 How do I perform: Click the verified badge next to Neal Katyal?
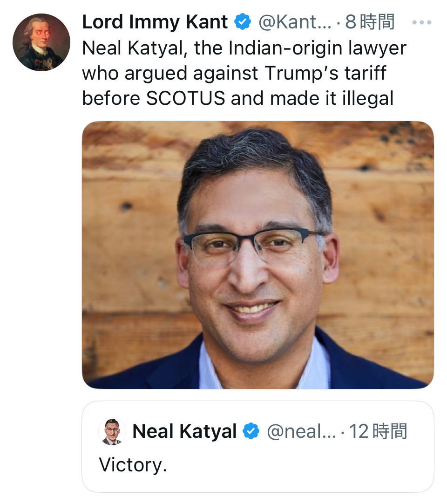click(x=252, y=432)
